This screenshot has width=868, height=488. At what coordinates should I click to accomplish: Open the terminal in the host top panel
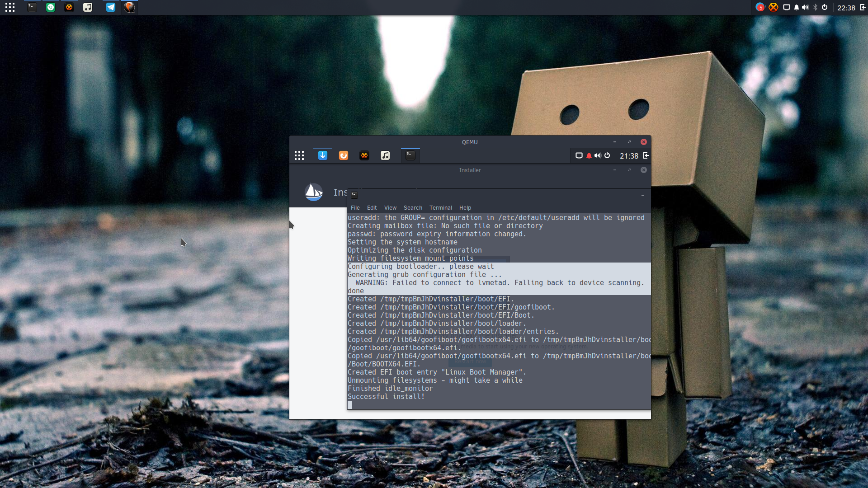[32, 7]
